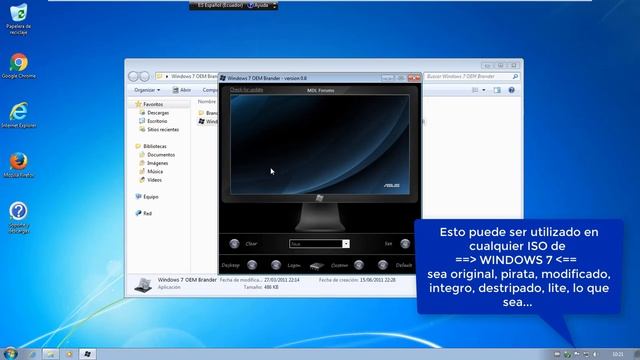Select Documentos library
This screenshot has height=360, width=640.
pos(160,155)
